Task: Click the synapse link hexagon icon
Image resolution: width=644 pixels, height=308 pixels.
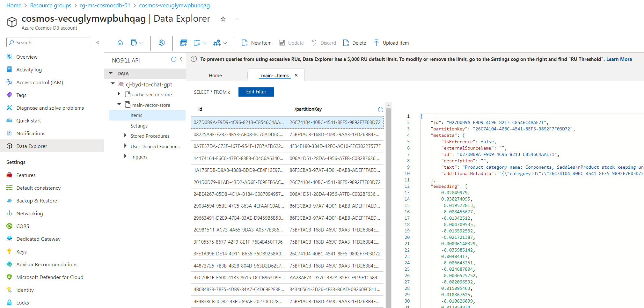Action: tap(162, 43)
